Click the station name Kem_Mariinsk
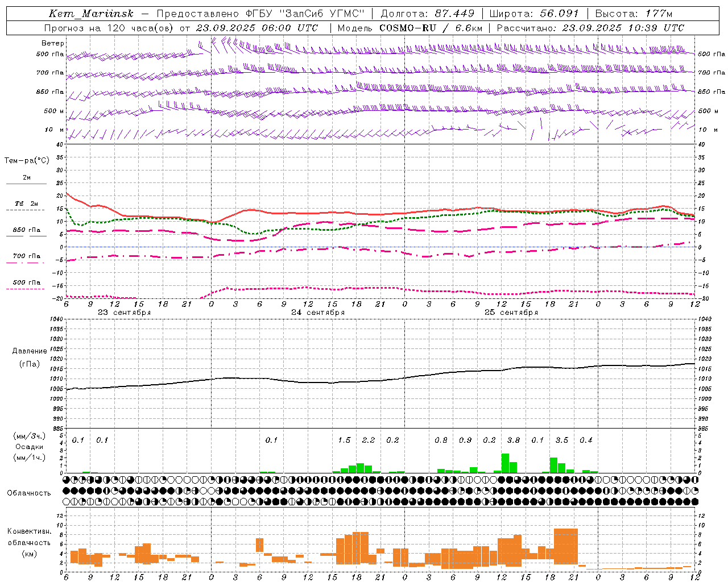Viewport: 728px width, 582px height. pyautogui.click(x=91, y=14)
